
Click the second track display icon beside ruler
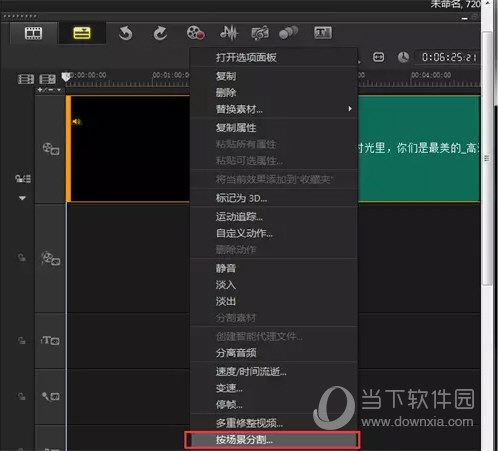tap(48, 79)
